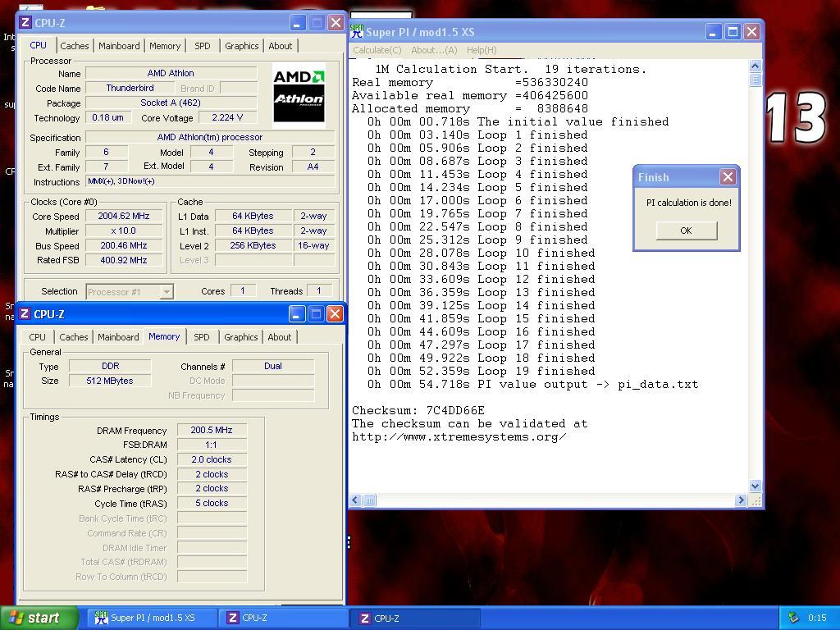Open Graphics tab in lower CPU-Z window

point(240,337)
